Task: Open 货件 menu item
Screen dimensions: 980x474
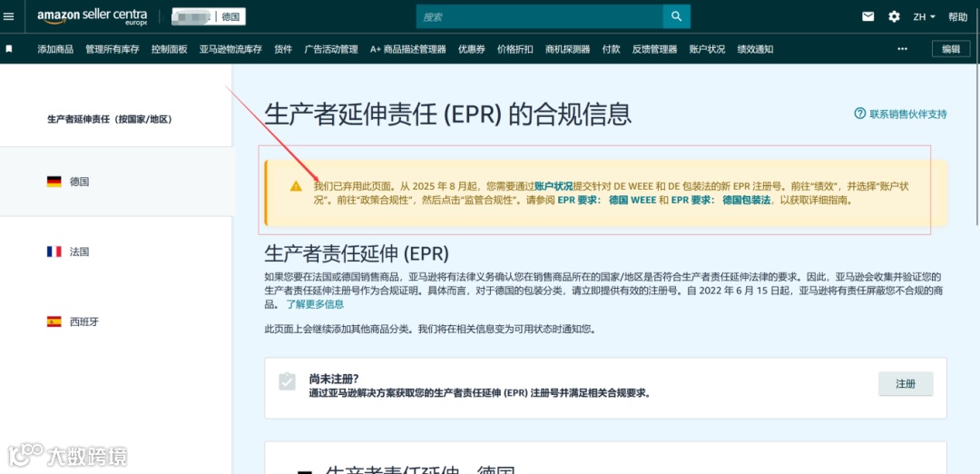Action: tap(283, 49)
